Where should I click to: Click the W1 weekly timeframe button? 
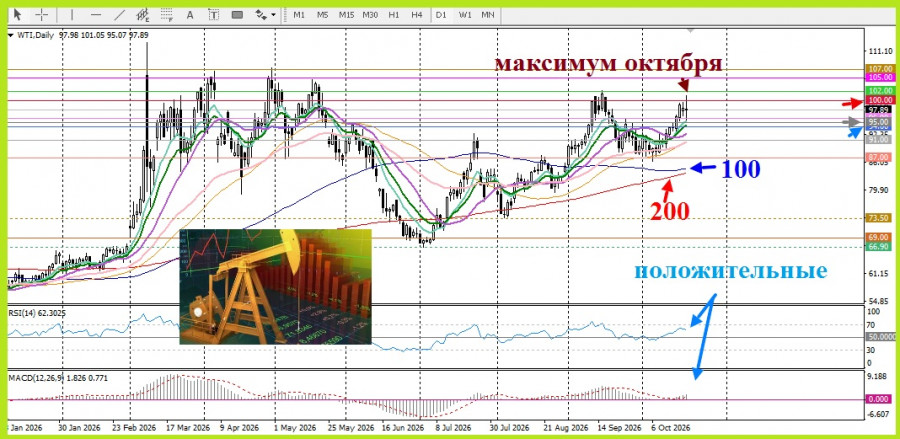click(x=464, y=15)
